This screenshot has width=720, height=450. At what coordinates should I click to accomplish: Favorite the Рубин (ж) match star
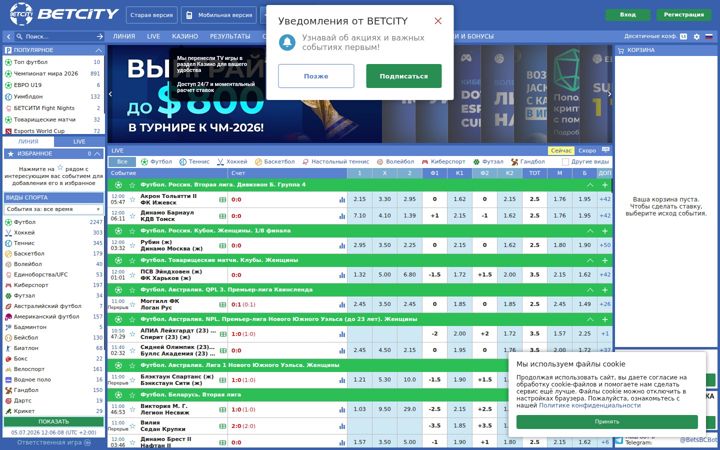coord(132,245)
